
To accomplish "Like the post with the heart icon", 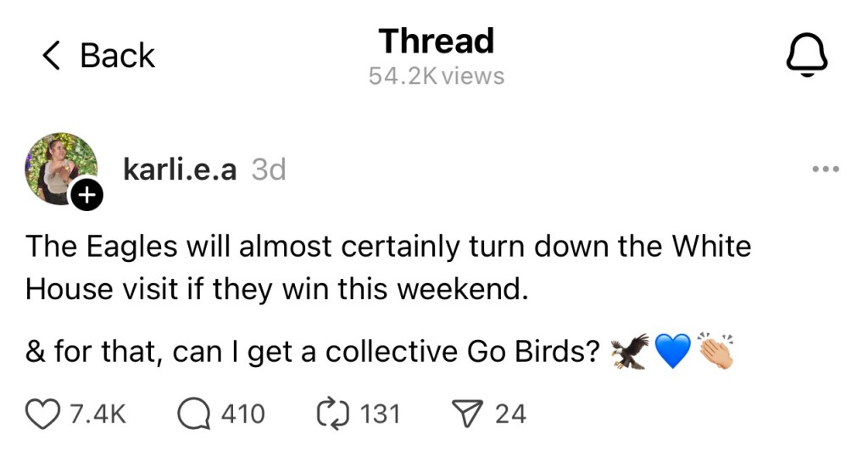I will coord(42,414).
